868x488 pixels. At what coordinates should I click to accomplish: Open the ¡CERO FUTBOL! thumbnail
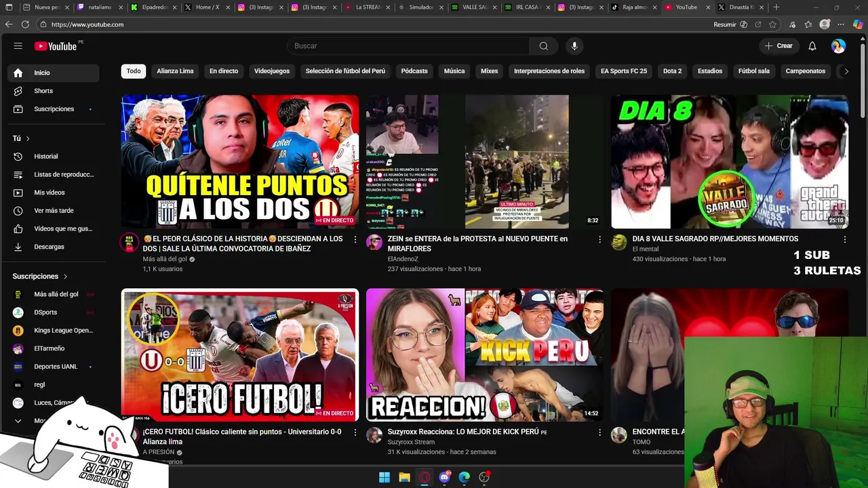pos(240,355)
